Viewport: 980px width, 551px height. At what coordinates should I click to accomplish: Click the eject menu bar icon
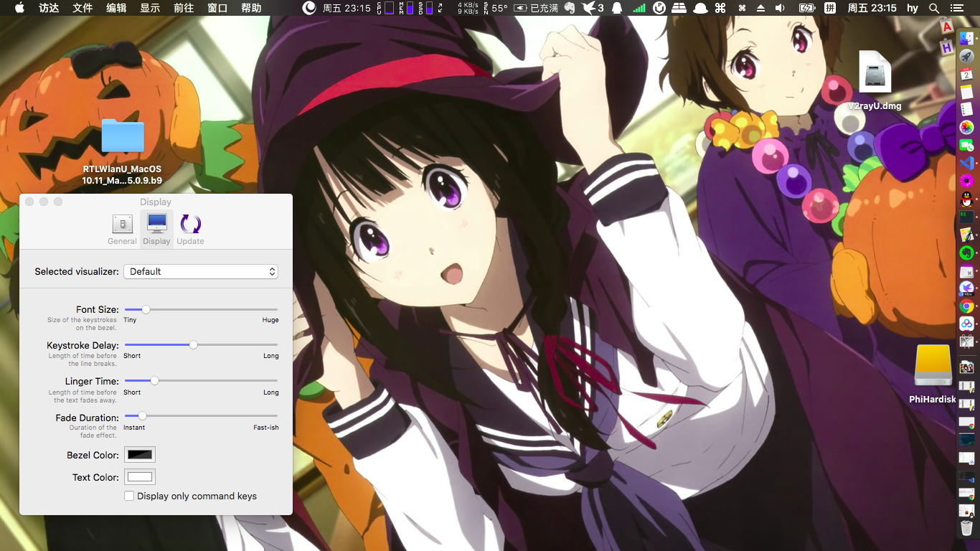pyautogui.click(x=761, y=8)
